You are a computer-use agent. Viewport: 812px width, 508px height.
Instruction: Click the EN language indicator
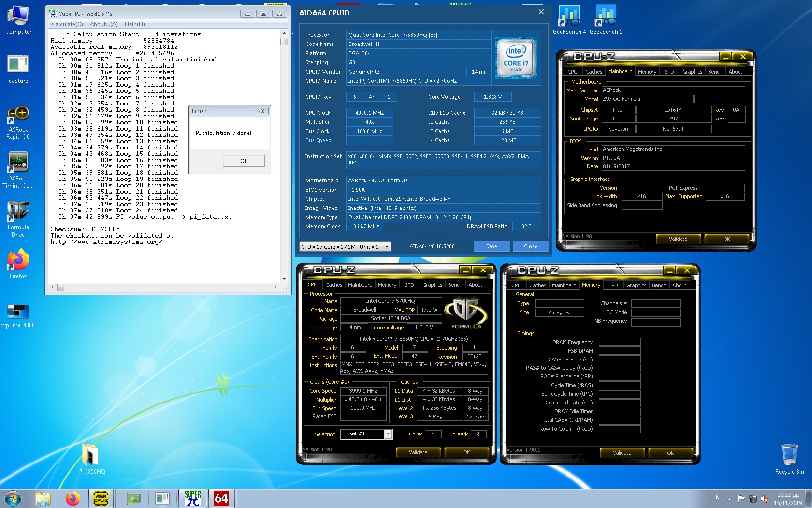pyautogui.click(x=716, y=497)
